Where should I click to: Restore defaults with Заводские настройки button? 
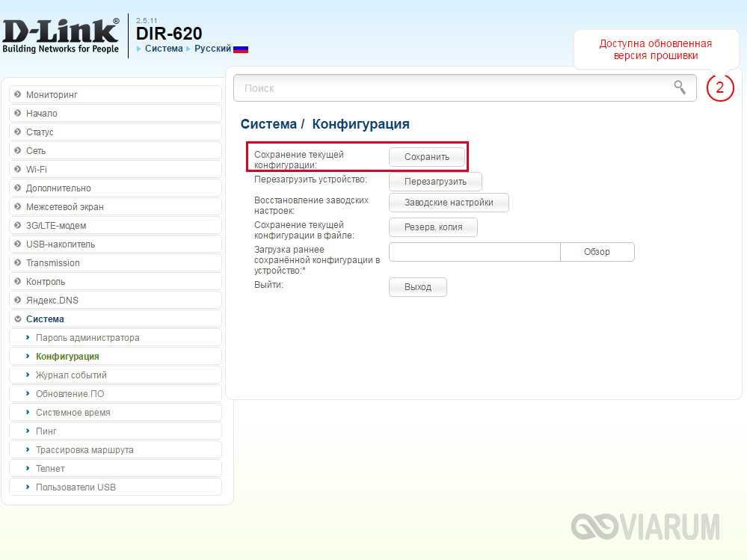449,203
